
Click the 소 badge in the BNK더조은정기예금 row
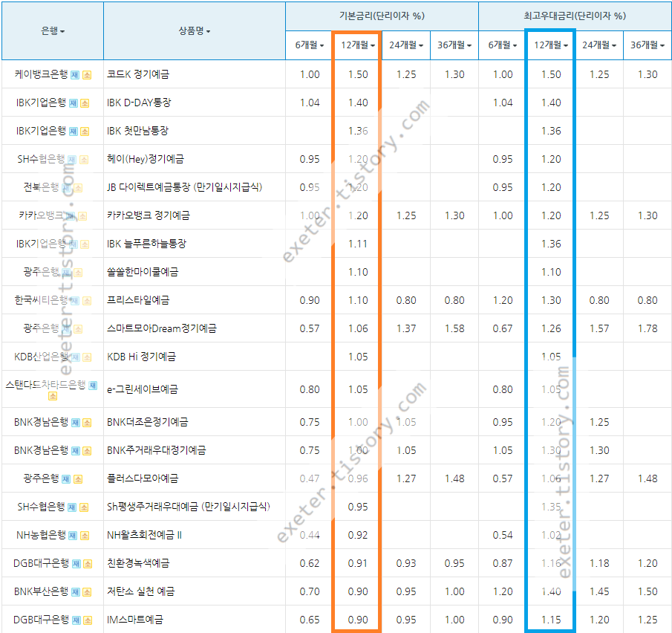(x=87, y=423)
